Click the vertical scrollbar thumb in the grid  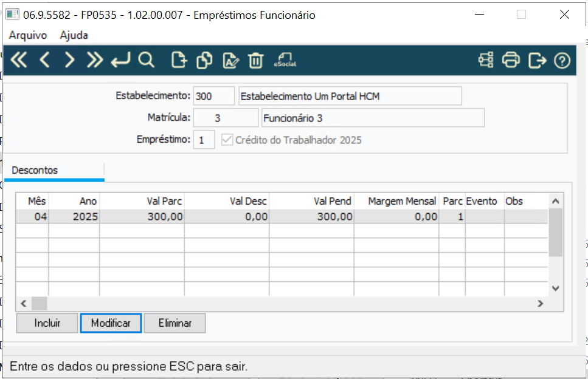click(556, 232)
